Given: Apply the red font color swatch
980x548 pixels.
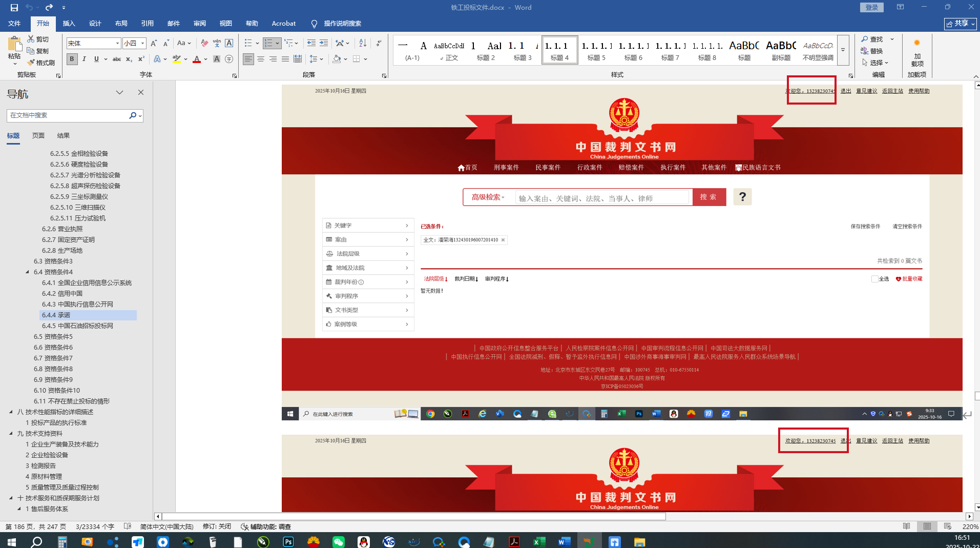Looking at the screenshot, I should tap(197, 59).
